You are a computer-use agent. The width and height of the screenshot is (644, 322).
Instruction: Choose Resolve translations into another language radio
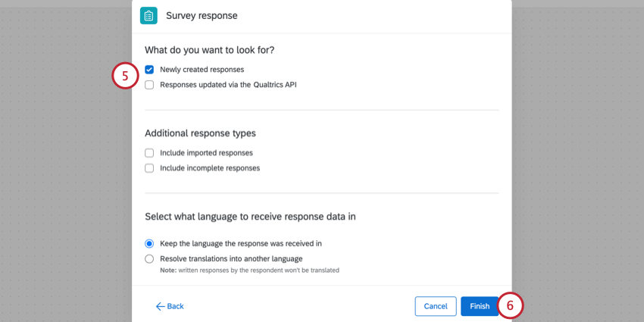tap(149, 259)
